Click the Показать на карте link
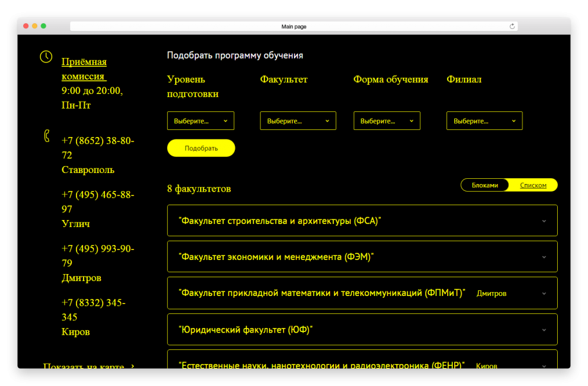Screen dimensions: 588x386 [84, 366]
